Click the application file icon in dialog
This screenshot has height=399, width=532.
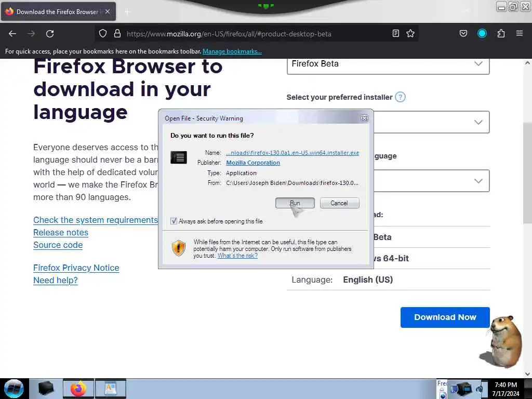(x=179, y=157)
